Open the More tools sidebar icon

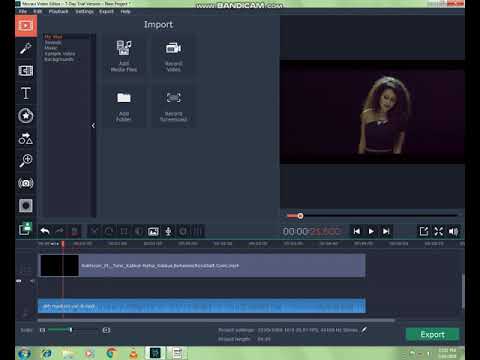[x=25, y=229]
